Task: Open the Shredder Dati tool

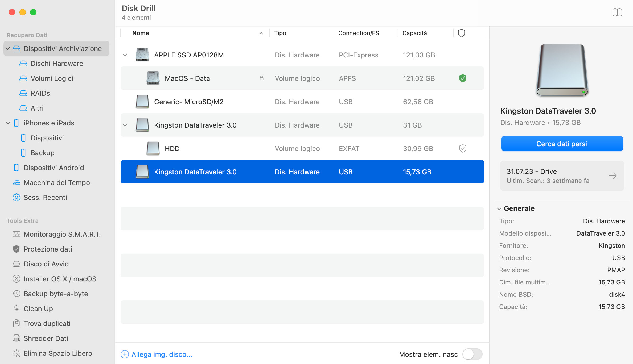Action: (47, 337)
